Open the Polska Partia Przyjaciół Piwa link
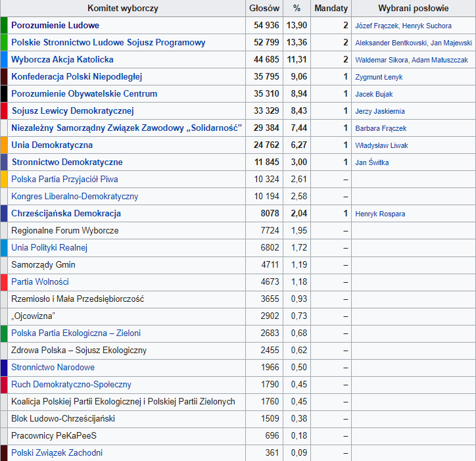476x461 pixels. 64,180
